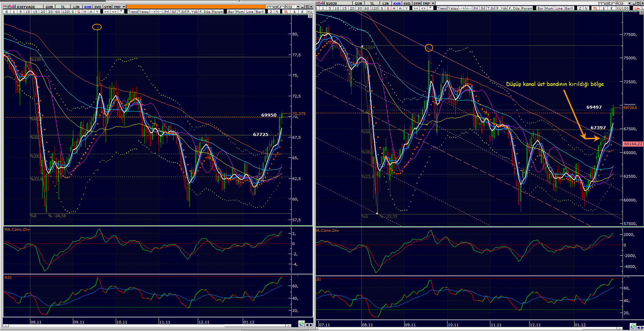Select the Mum chart type in left toolbar

point(240,12)
